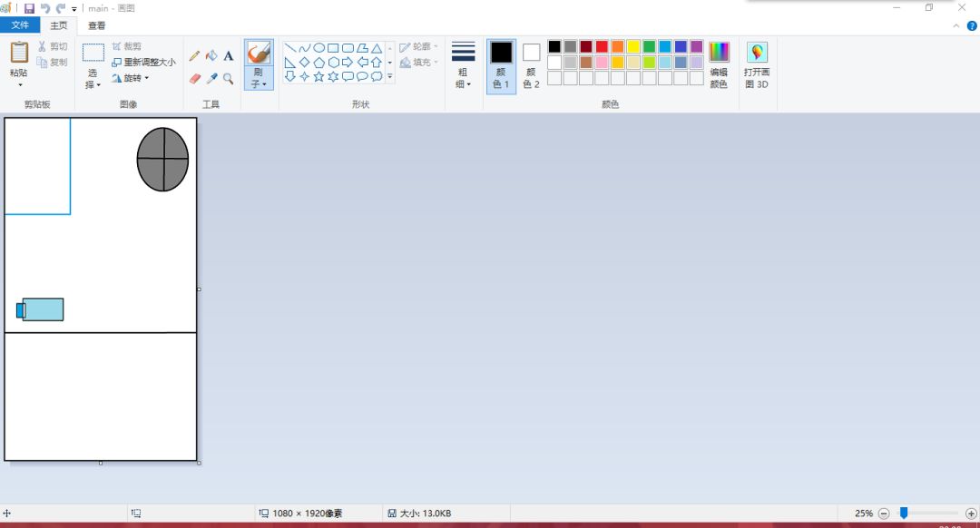The width and height of the screenshot is (980, 528).
Task: Select the Magnifier tool
Action: coord(229,79)
